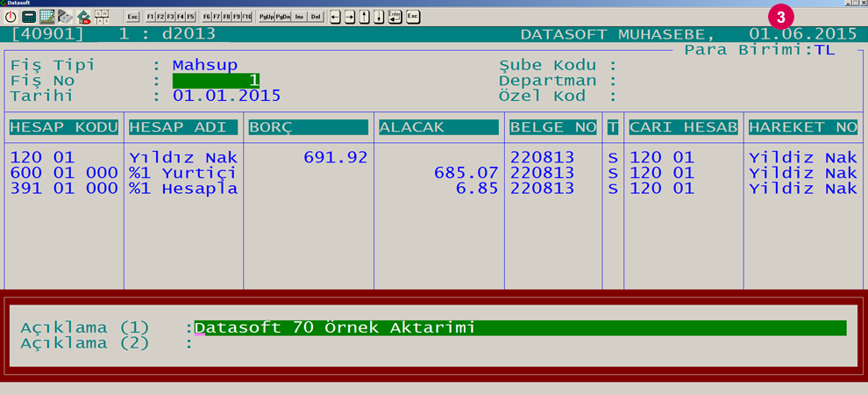Image resolution: width=868 pixels, height=395 pixels.
Task: Click the Para Birimi TL value
Action: click(x=824, y=50)
